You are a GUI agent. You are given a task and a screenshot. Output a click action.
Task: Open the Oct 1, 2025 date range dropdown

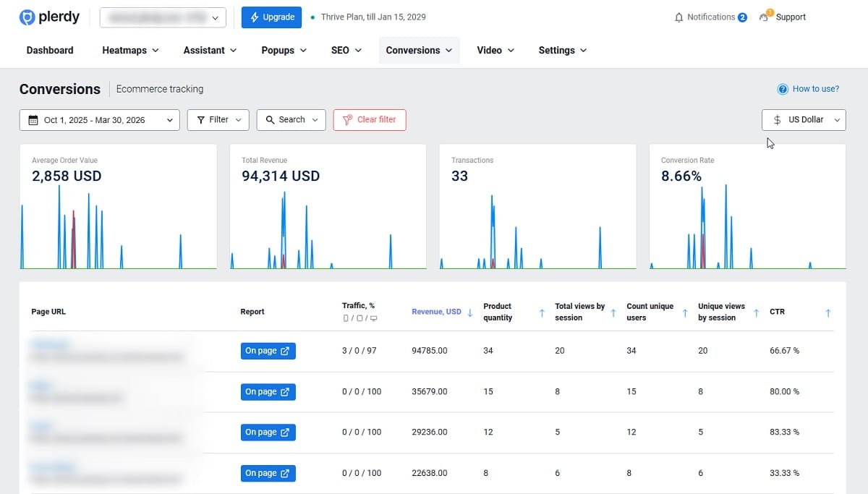click(99, 120)
